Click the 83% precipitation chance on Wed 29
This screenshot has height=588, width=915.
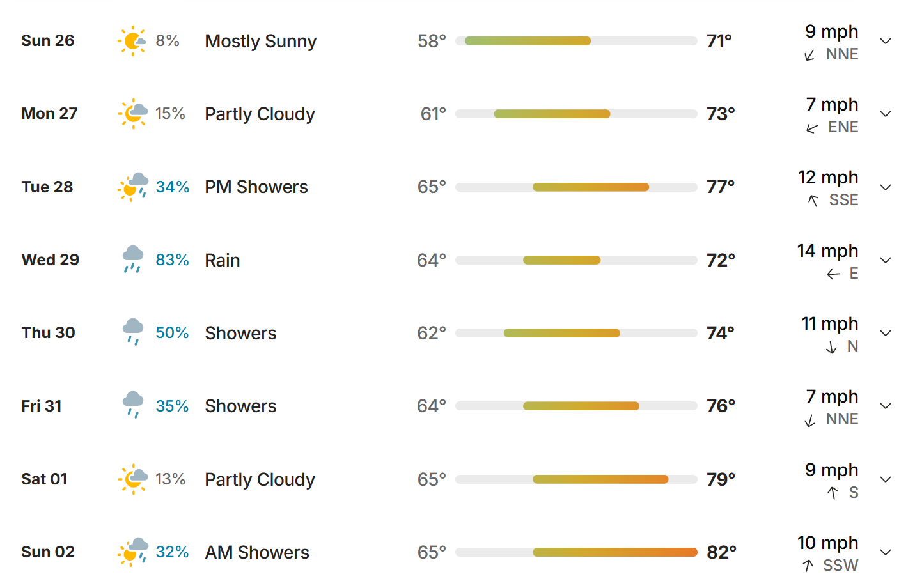173,260
